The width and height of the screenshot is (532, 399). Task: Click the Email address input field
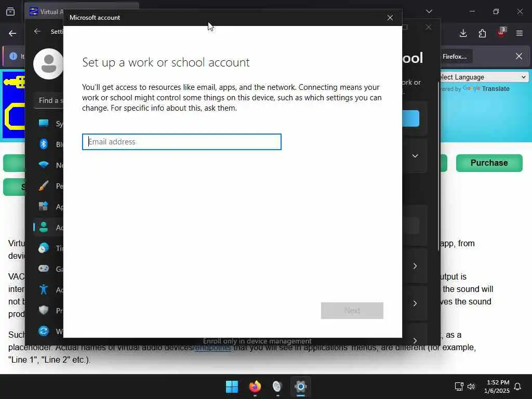(181, 142)
